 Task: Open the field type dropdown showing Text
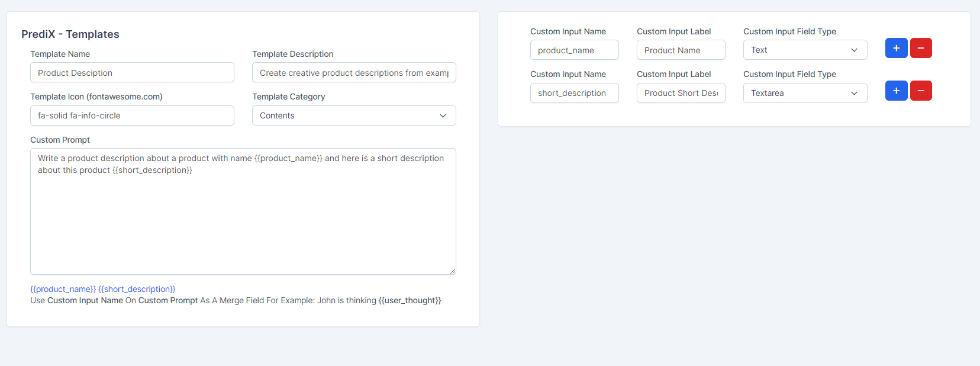[x=805, y=50]
